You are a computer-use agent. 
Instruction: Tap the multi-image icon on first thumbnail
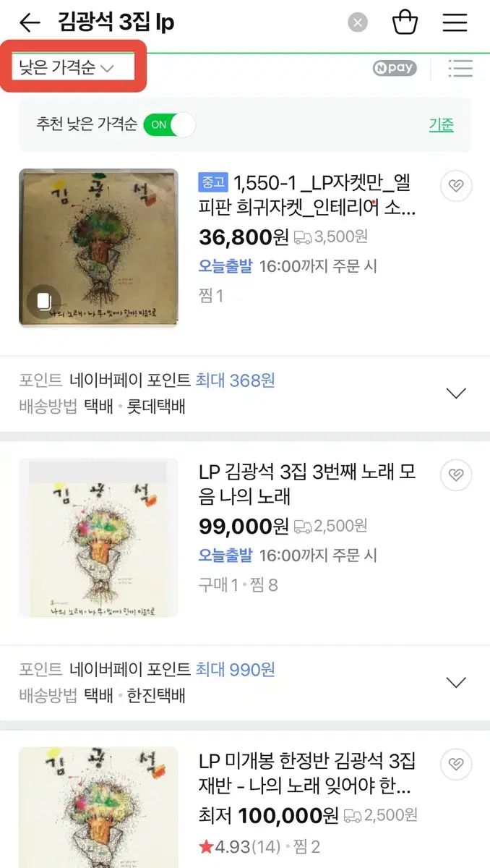tap(43, 301)
